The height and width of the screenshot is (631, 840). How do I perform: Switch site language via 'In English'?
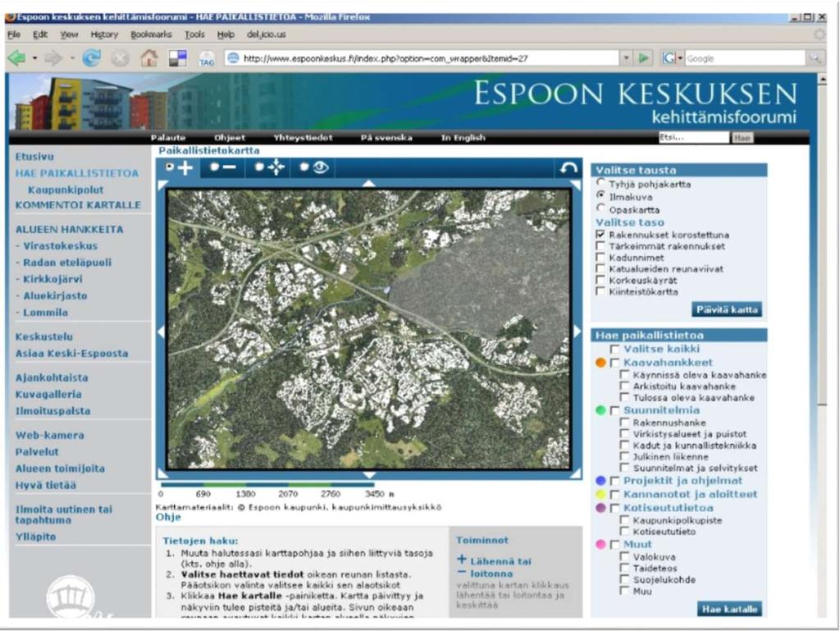463,138
